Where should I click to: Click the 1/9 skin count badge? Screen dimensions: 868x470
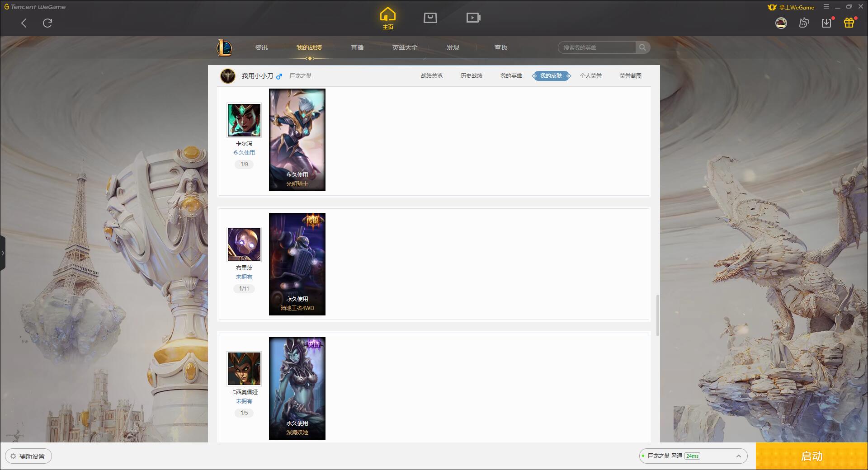[244, 164]
